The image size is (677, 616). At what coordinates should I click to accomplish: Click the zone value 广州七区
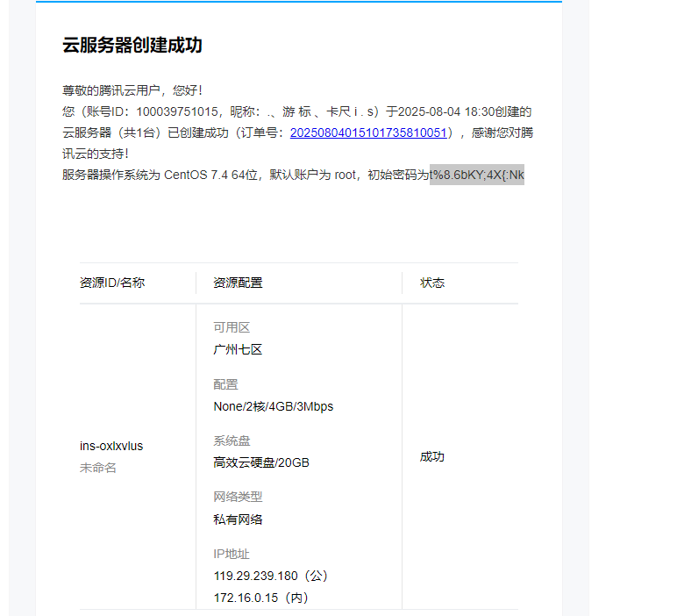[x=238, y=349]
